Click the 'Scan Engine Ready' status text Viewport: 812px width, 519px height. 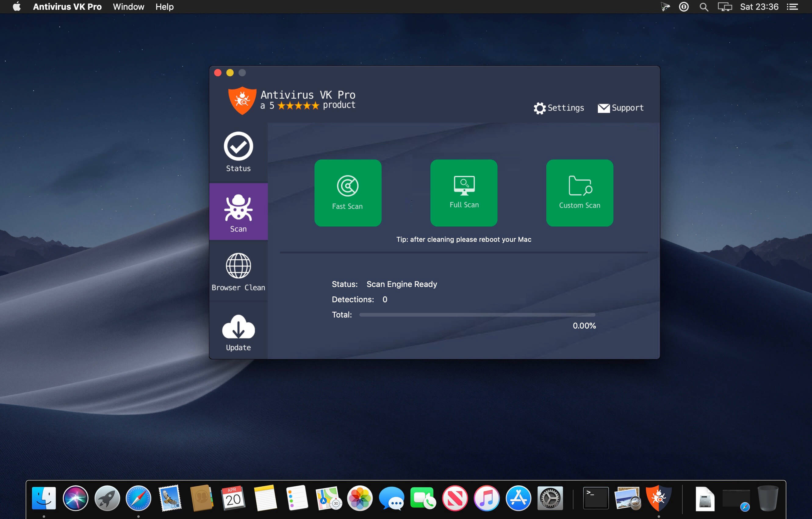pos(402,284)
